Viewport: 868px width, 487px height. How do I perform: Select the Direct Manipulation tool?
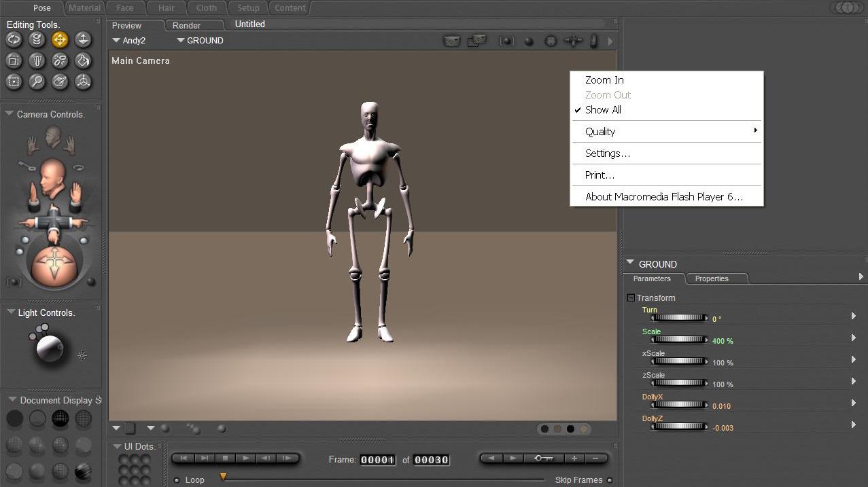[83, 82]
